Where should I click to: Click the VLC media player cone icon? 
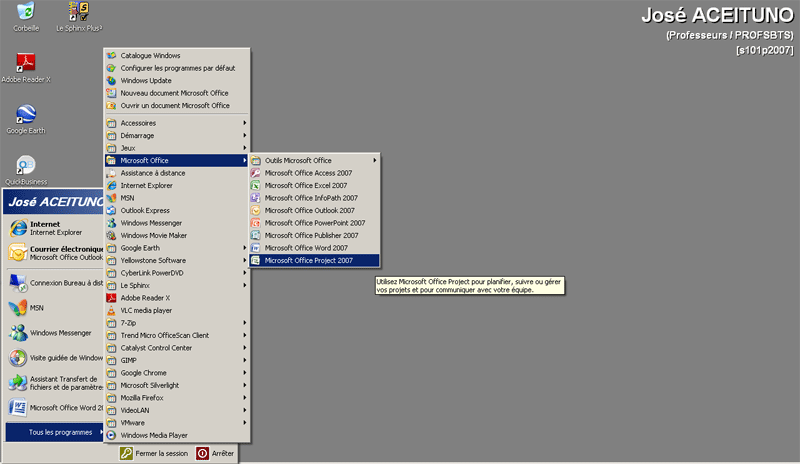(x=112, y=310)
